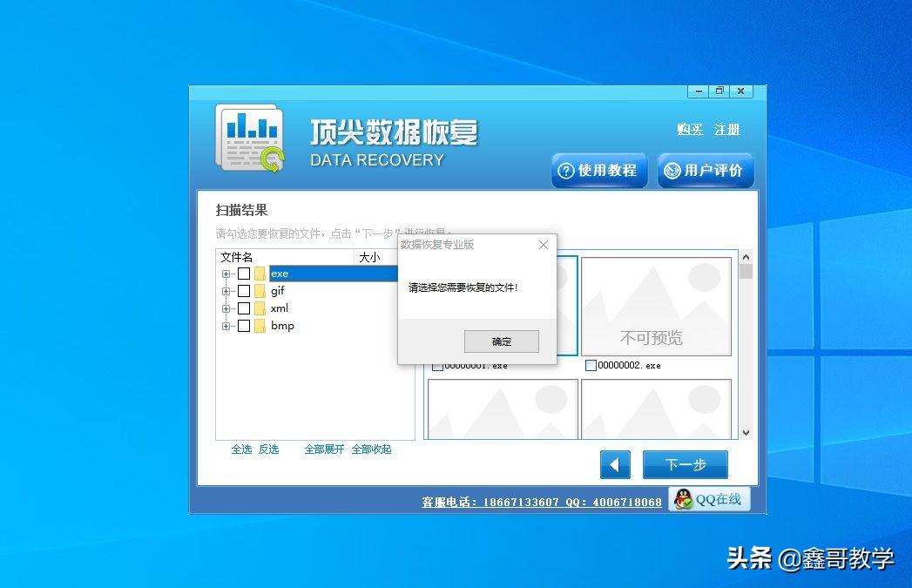
Task: Open the 使用教程 tutorial
Action: [x=599, y=171]
